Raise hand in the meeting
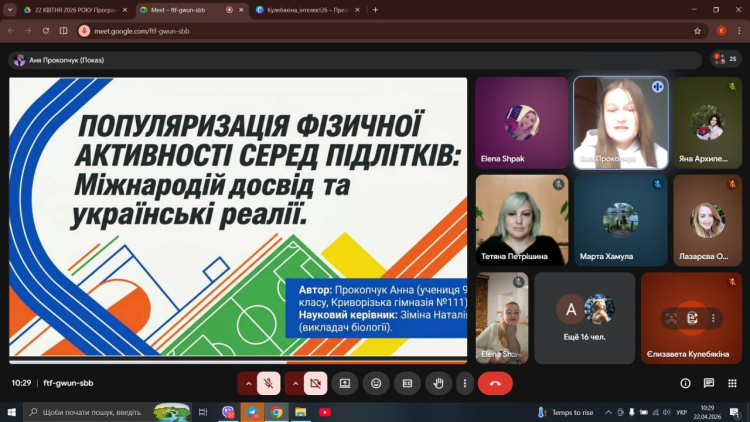The width and height of the screenshot is (750, 422). tap(437, 383)
